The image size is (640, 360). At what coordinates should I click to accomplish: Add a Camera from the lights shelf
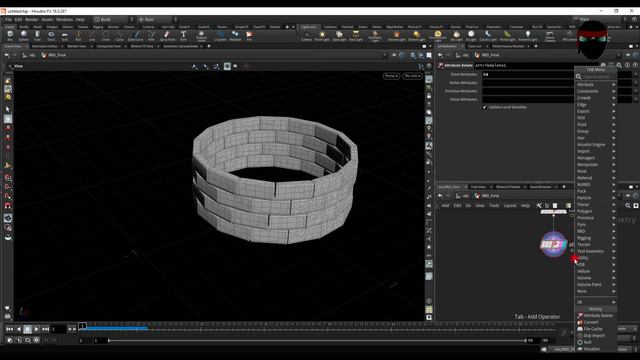(x=306, y=36)
